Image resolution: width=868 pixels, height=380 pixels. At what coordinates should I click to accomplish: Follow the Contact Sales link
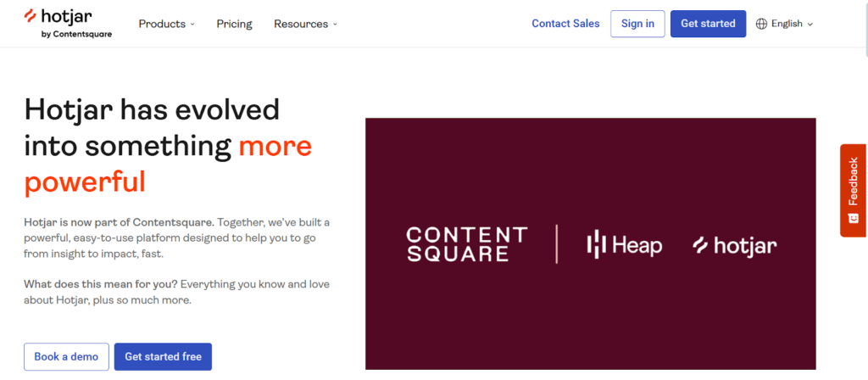point(565,24)
